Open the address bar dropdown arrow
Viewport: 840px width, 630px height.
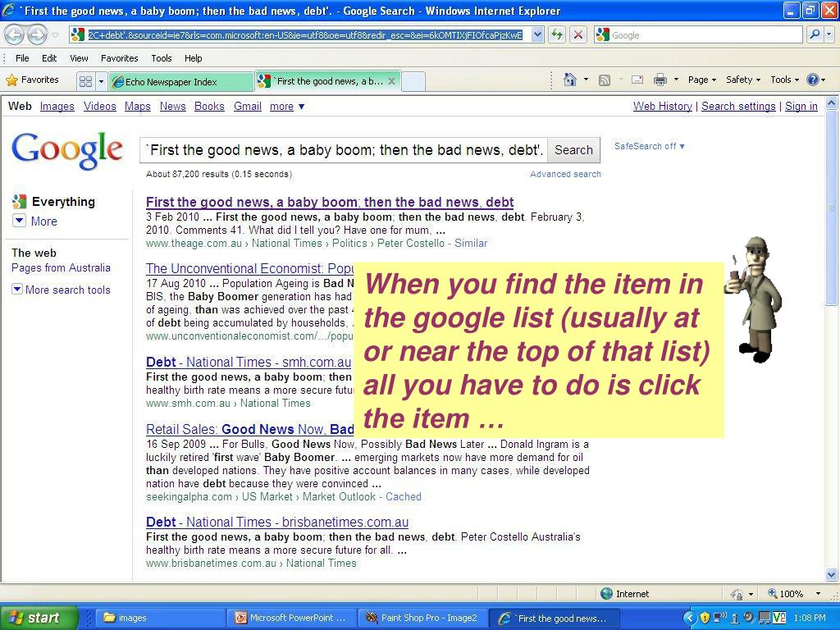click(x=537, y=35)
